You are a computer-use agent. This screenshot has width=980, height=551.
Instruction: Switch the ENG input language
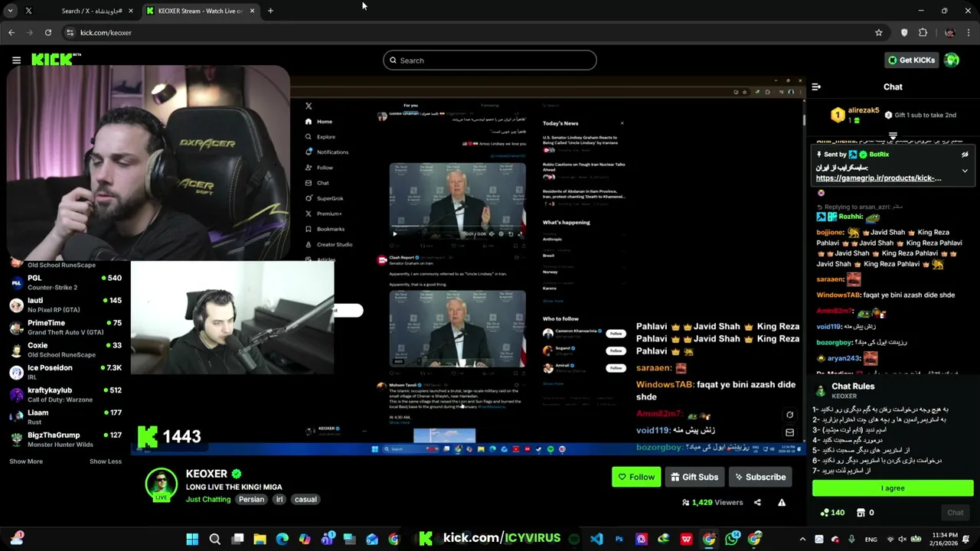[871, 540]
